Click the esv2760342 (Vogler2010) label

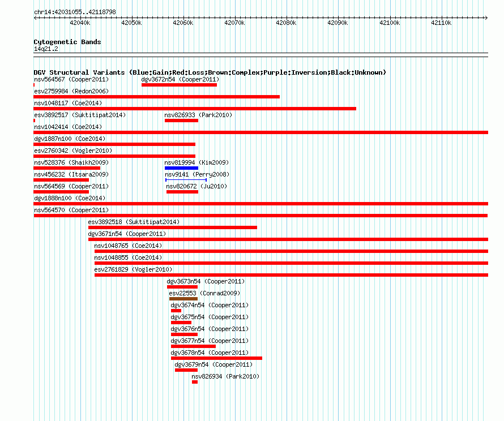73,151
